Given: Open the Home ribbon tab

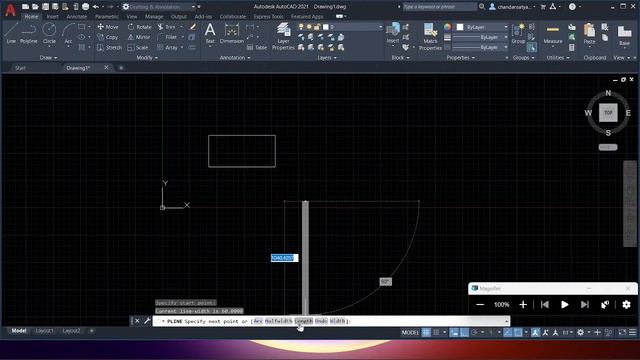Looking at the screenshot, I should [x=31, y=17].
